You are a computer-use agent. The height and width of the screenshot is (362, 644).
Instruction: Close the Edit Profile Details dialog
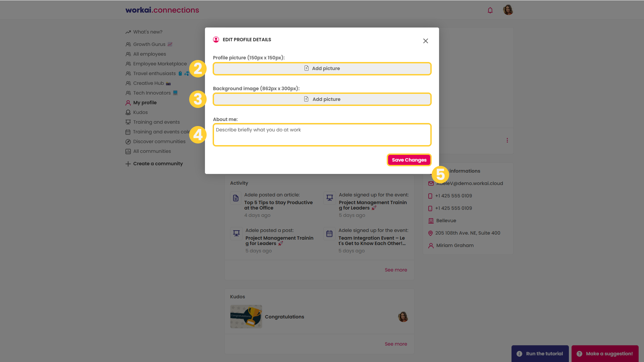pyautogui.click(x=425, y=41)
